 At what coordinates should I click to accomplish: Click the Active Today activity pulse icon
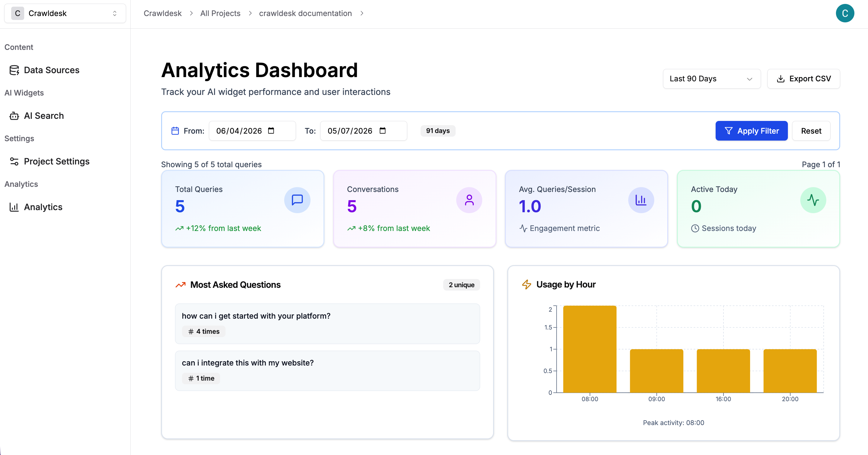pyautogui.click(x=813, y=200)
